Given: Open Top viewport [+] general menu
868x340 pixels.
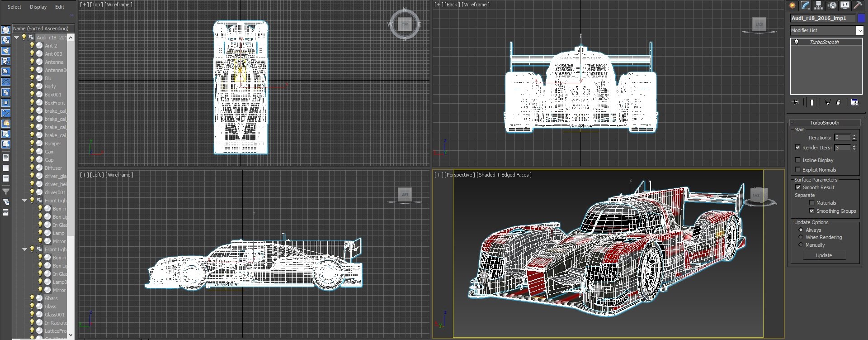Looking at the screenshot, I should point(85,5).
